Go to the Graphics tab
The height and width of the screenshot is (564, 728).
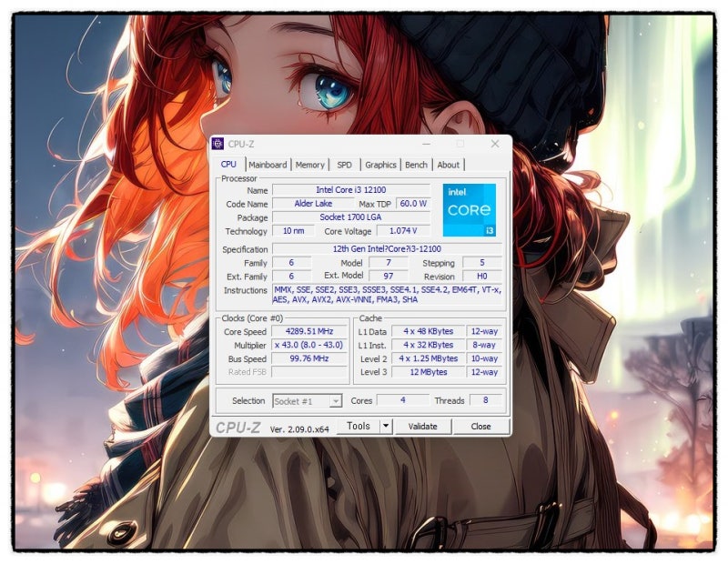[380, 165]
